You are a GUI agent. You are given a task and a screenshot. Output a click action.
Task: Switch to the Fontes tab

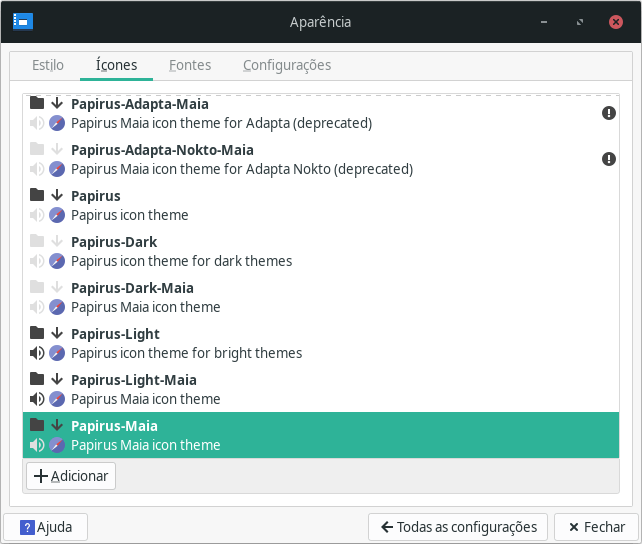coord(190,65)
